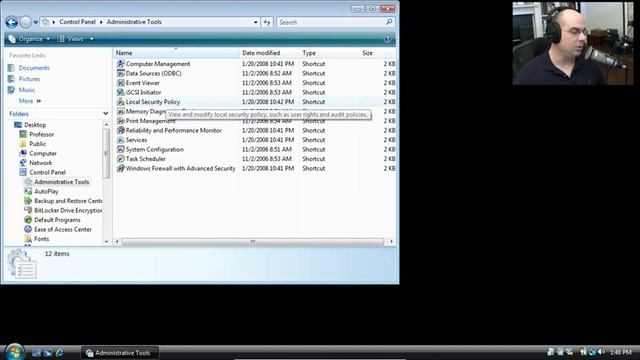
Task: Click the Back navigation arrow
Action: 11,22
